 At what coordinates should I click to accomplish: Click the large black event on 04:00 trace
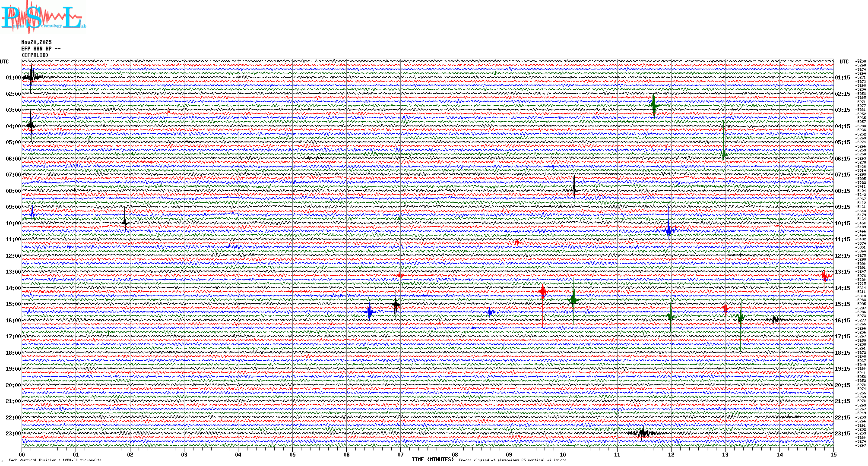(31, 126)
